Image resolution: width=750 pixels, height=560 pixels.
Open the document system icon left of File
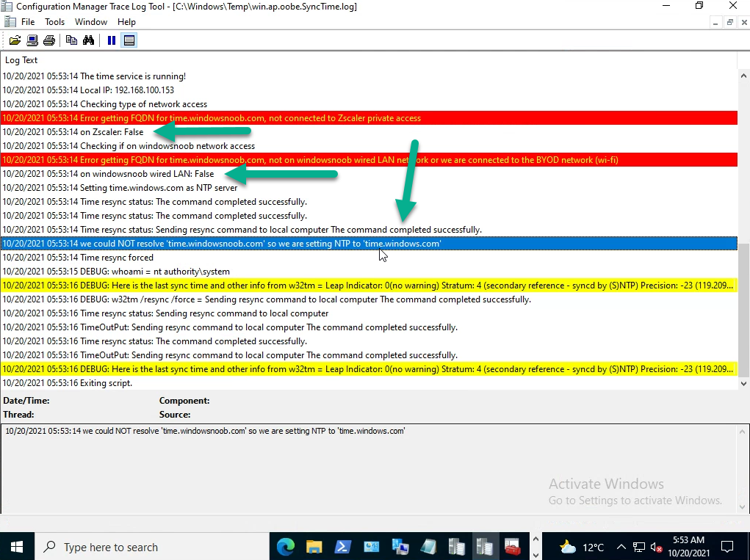[9, 22]
